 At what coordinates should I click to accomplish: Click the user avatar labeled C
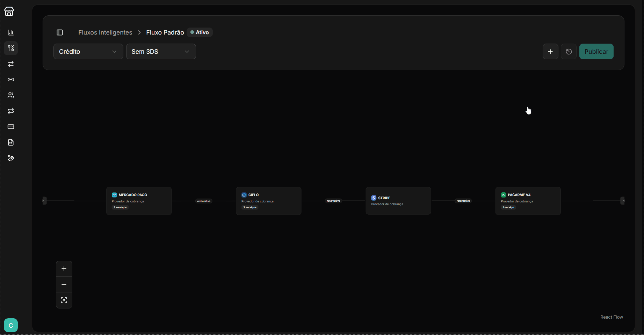(11, 325)
